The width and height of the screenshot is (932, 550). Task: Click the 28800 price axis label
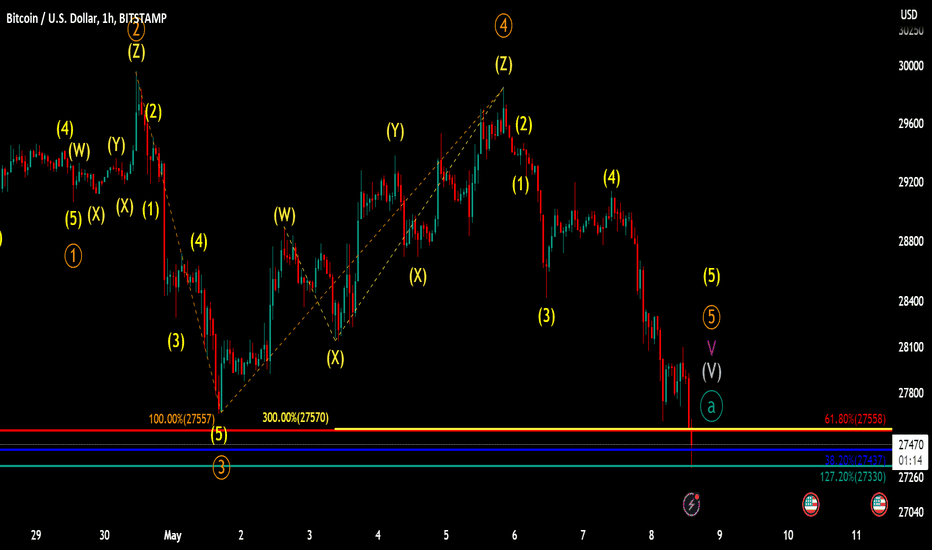coord(911,241)
